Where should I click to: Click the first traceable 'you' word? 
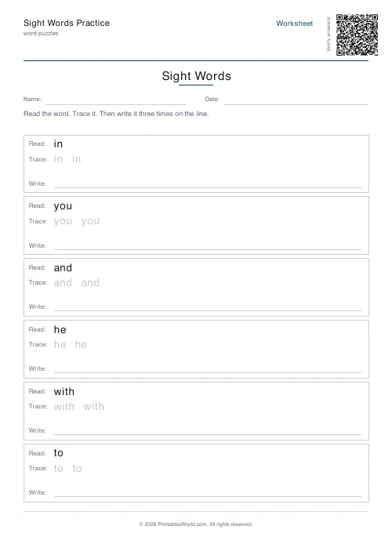[x=63, y=221]
